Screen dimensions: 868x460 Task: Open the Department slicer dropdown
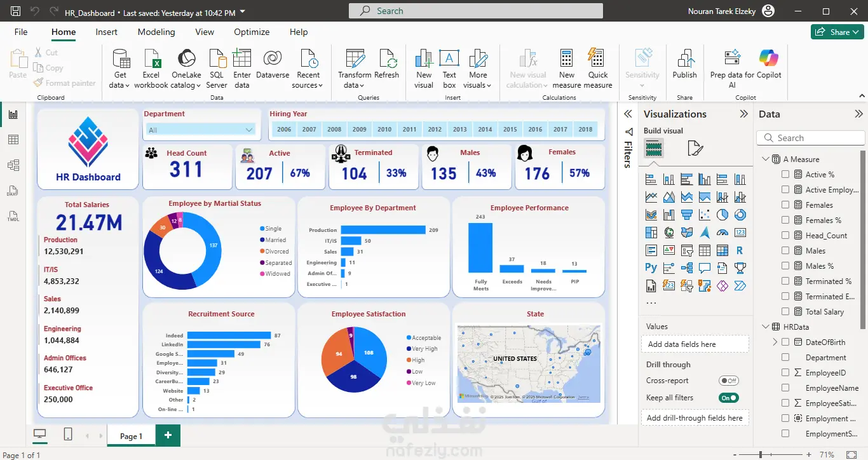point(249,130)
